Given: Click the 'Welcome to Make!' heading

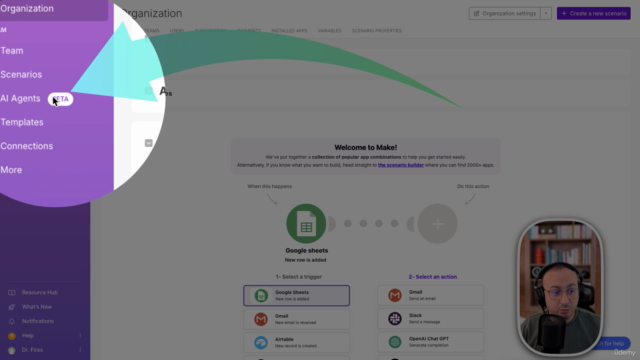Looking at the screenshot, I should click(x=366, y=147).
